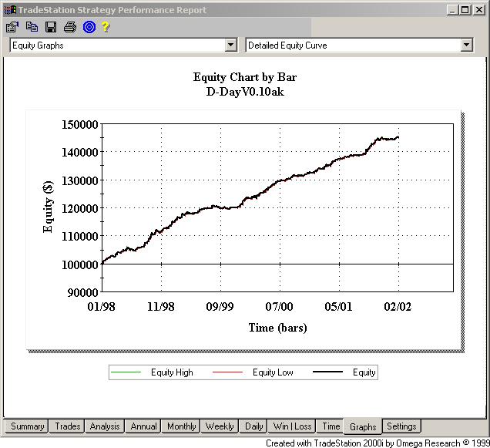Viewport: 490px width, 448px height.
Task: Switch to the Daily tab
Action: point(254,426)
